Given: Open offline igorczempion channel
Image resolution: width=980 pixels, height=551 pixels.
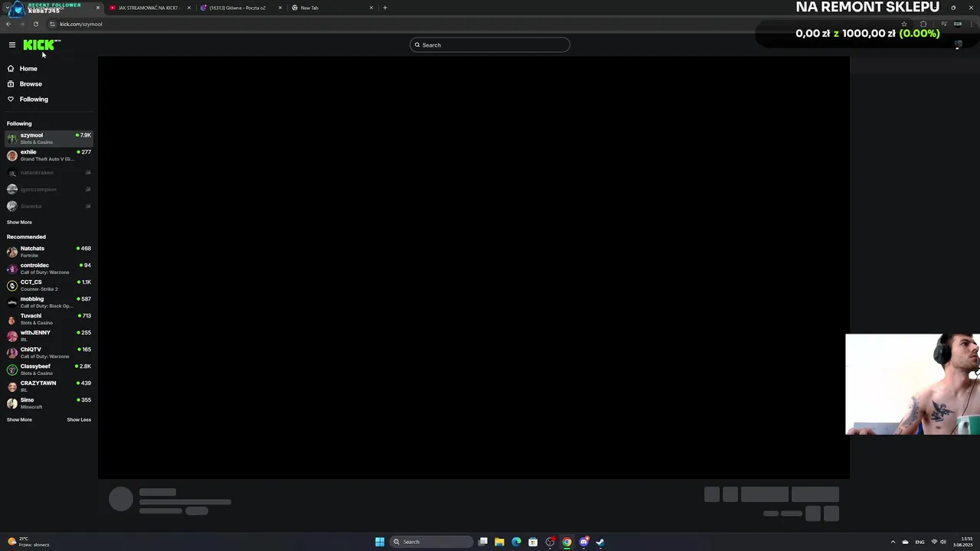Looking at the screenshot, I should (49, 190).
